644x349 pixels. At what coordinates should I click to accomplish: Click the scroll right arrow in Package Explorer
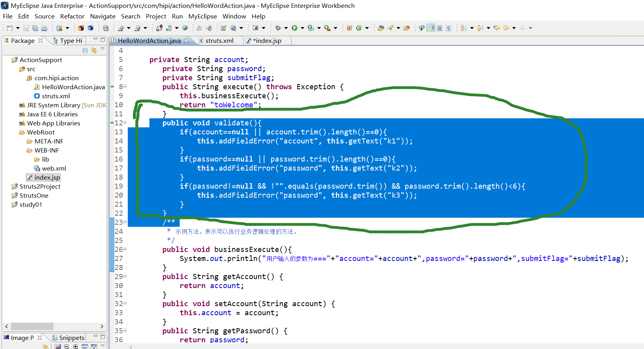(x=102, y=326)
